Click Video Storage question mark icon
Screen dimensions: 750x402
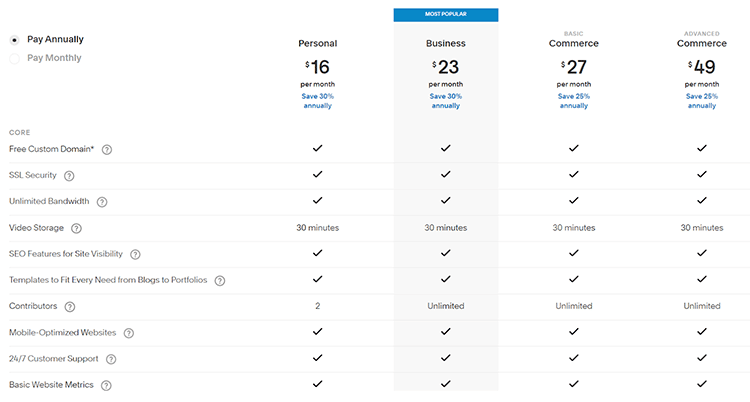[76, 228]
